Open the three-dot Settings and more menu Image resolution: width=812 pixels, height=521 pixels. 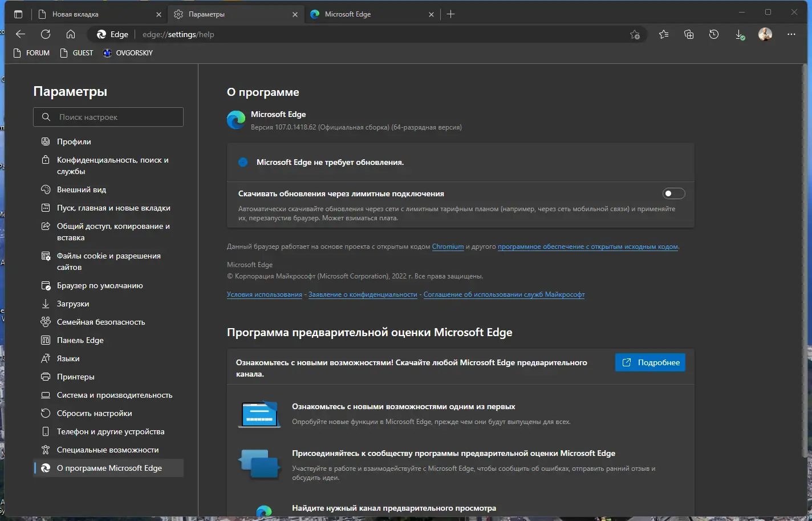[791, 34]
